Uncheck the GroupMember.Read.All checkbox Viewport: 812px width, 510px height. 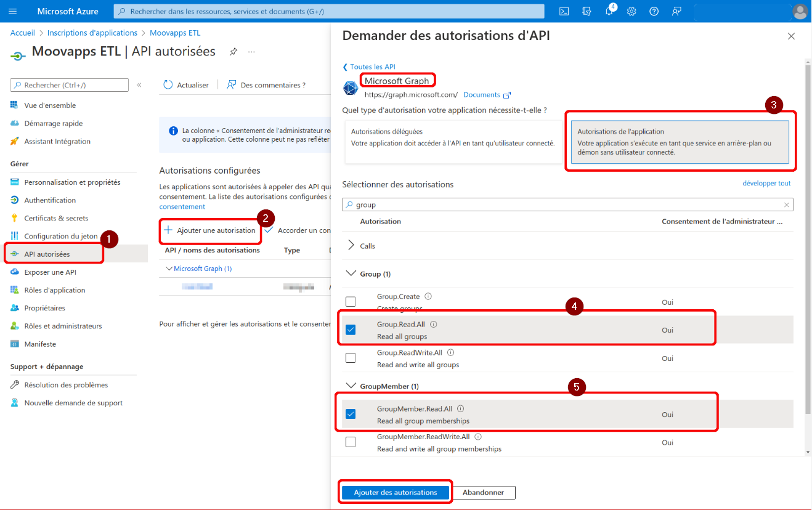[x=351, y=414]
